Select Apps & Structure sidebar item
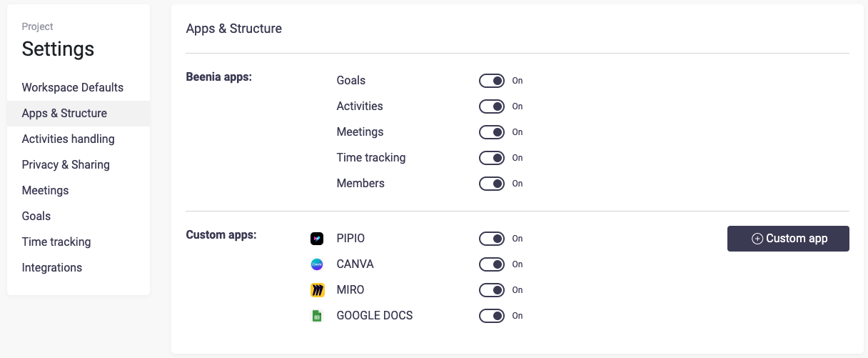Viewport: 868px width, 358px height. (64, 114)
